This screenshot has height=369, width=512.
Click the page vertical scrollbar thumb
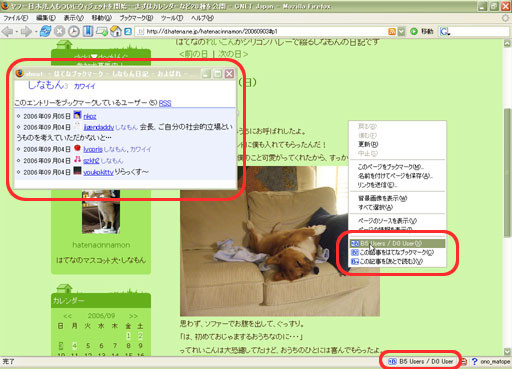[507, 173]
